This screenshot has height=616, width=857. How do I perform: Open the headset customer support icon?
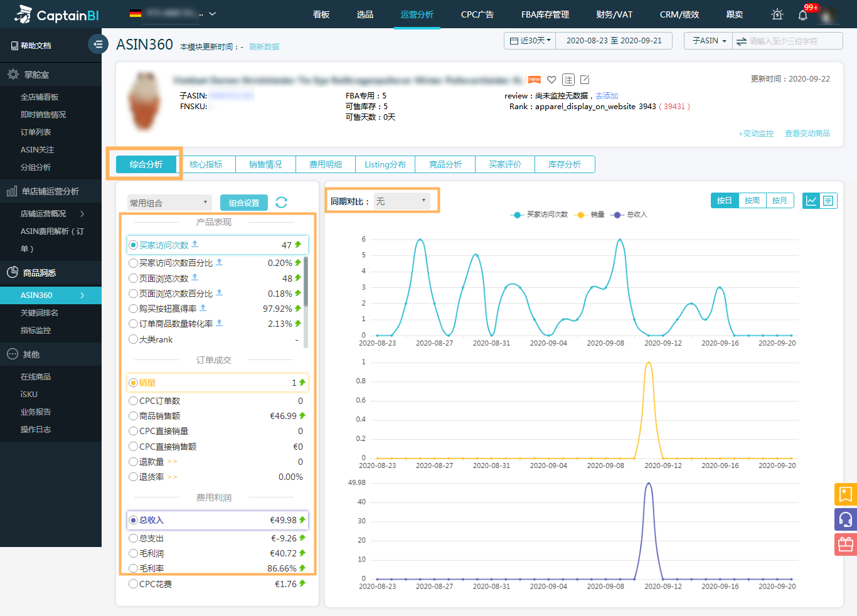tap(846, 519)
